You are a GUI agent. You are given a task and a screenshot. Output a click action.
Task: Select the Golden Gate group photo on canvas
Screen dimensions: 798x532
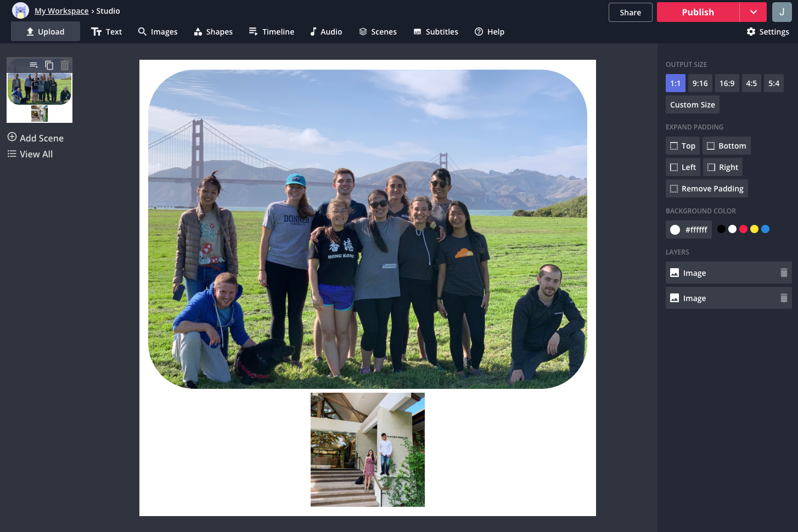[x=368, y=229]
